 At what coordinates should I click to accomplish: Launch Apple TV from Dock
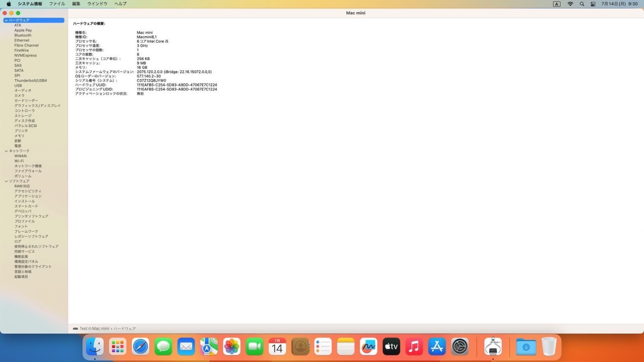coord(391,346)
